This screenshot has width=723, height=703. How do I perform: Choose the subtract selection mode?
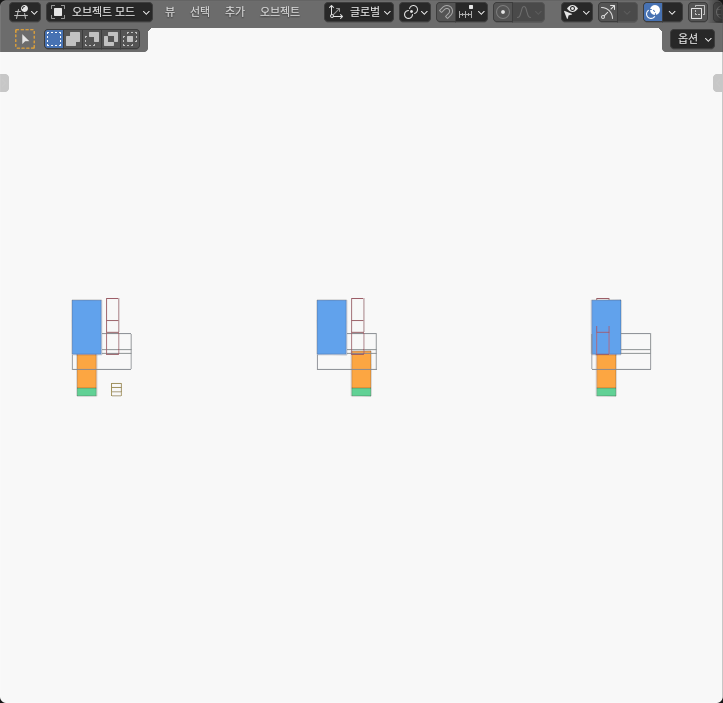[x=92, y=39]
